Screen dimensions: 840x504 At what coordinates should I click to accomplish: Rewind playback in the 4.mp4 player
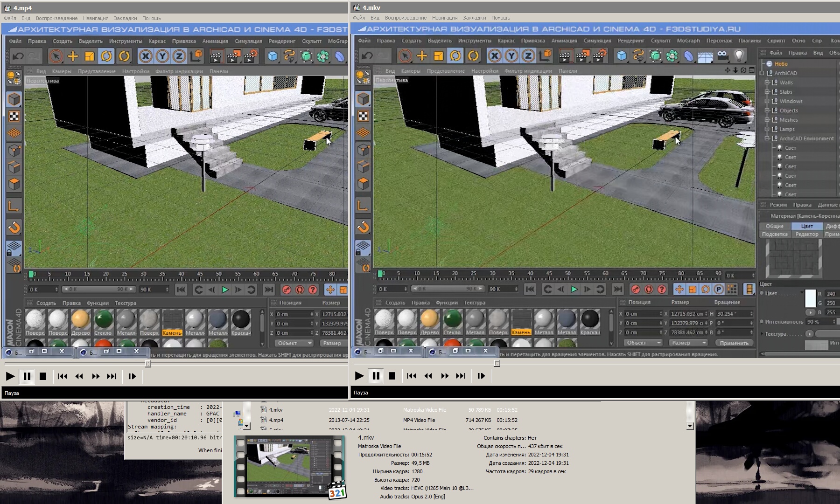pos(79,376)
